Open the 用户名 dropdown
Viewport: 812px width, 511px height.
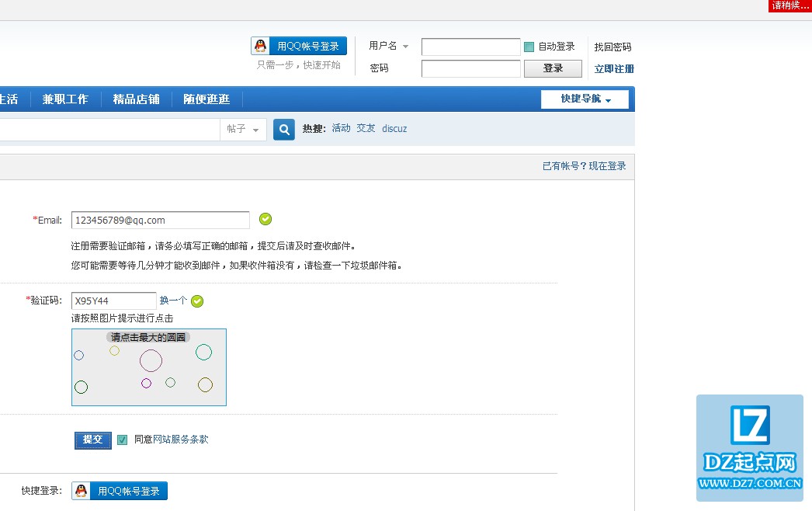tap(405, 46)
